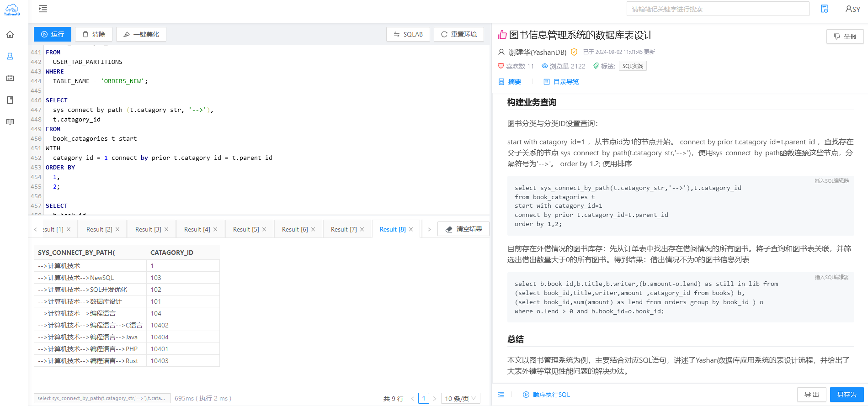Save a copy with the 另存为 button

pos(847,395)
